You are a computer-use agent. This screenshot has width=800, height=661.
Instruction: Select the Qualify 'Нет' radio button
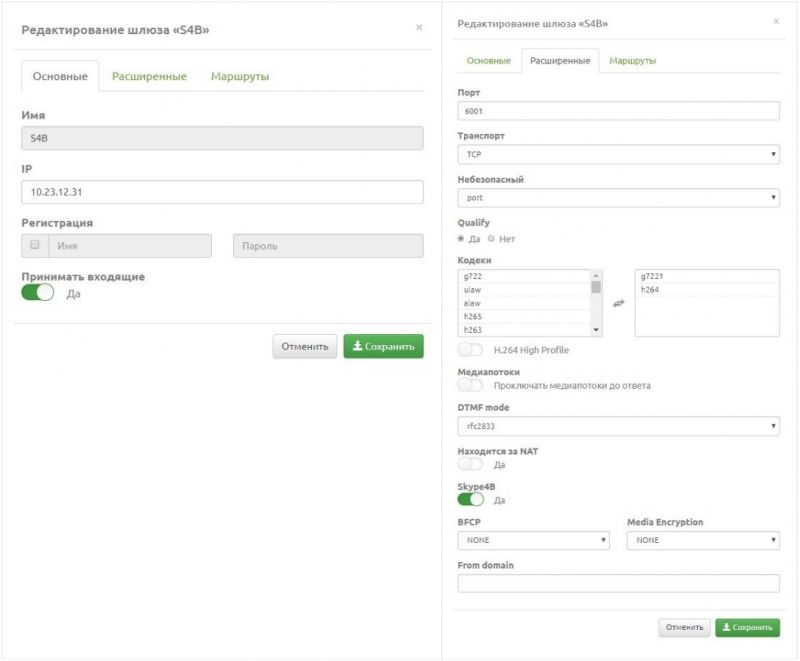pos(491,239)
